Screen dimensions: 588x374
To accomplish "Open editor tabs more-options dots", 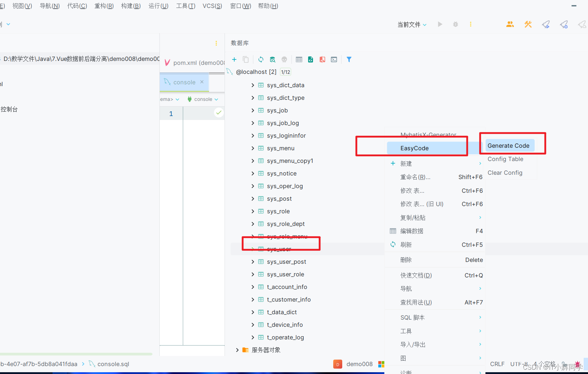I will click(x=216, y=43).
